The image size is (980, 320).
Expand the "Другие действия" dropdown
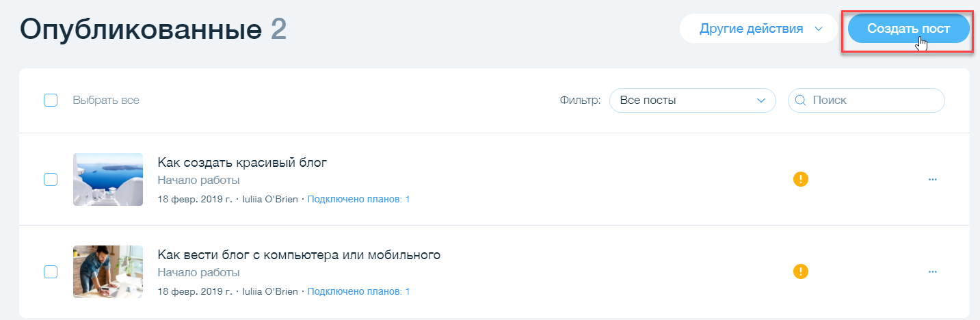758,29
